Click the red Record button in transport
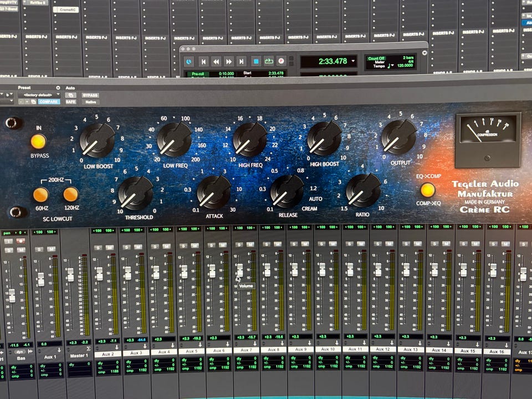532x399 pixels. pyautogui.click(x=281, y=61)
